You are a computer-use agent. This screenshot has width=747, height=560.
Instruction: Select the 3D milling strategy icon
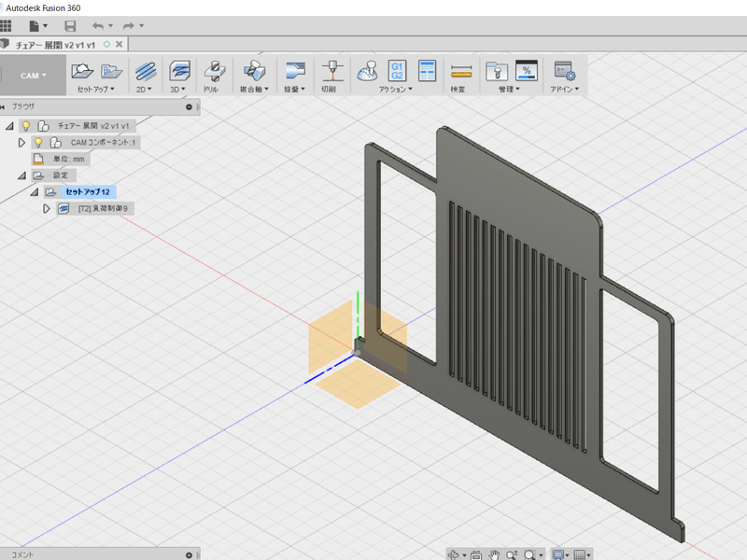(x=178, y=70)
